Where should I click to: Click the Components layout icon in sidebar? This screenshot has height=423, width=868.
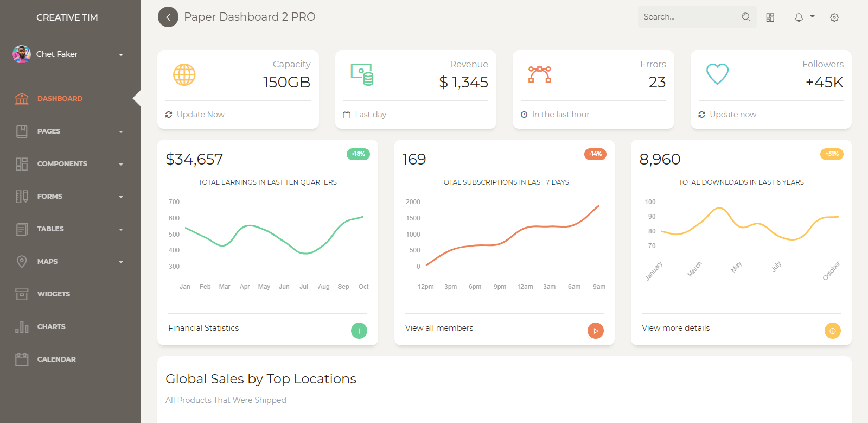[22, 163]
